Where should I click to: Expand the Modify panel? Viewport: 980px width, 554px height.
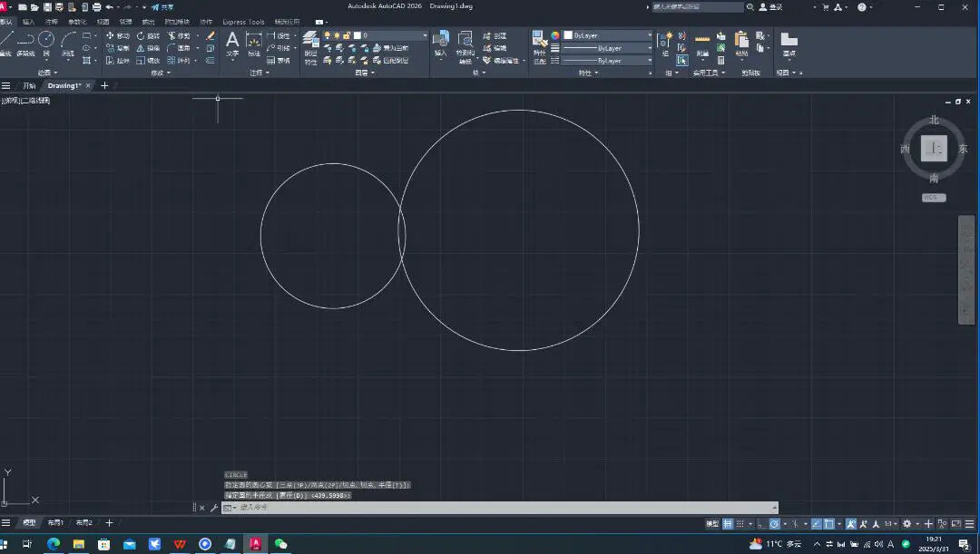[x=161, y=73]
